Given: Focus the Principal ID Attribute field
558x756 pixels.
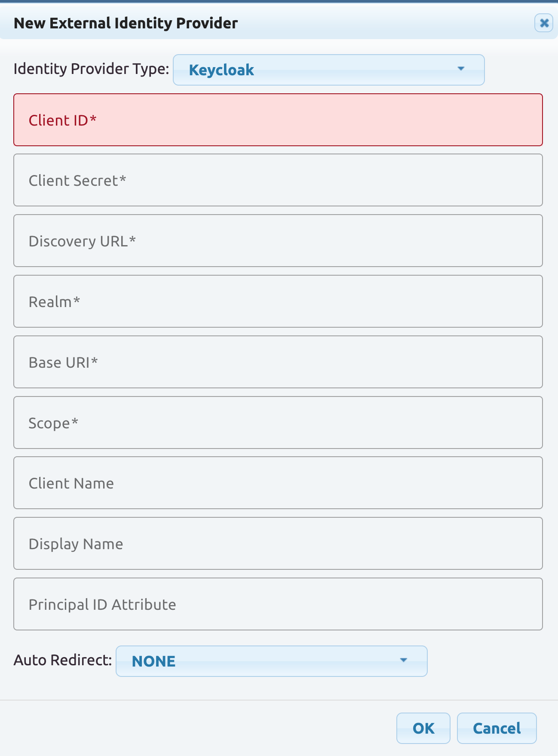Looking at the screenshot, I should [x=278, y=604].
